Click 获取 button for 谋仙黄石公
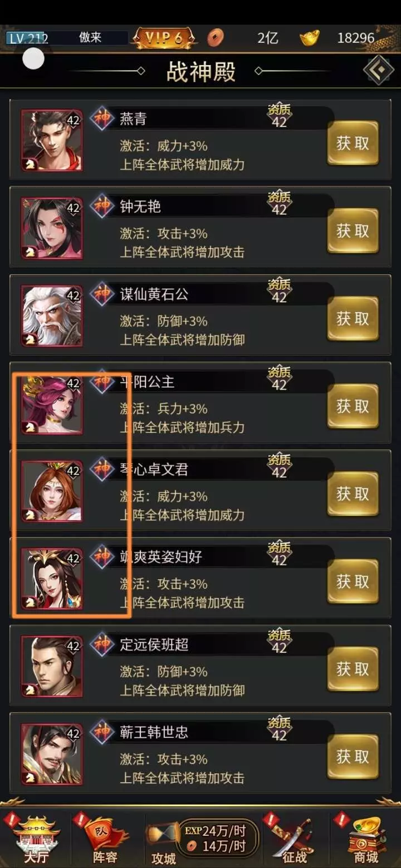The height and width of the screenshot is (868, 401). coord(353,318)
